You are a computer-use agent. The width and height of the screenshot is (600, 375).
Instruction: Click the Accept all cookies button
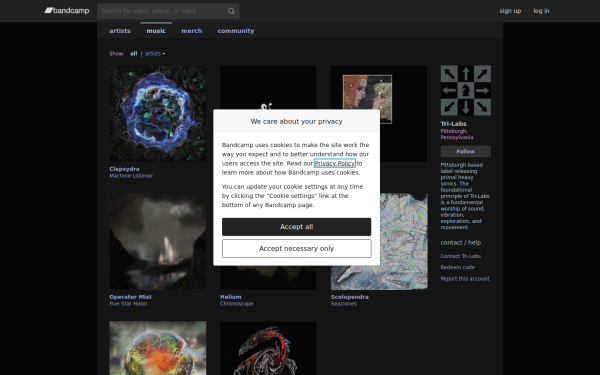[x=297, y=227]
